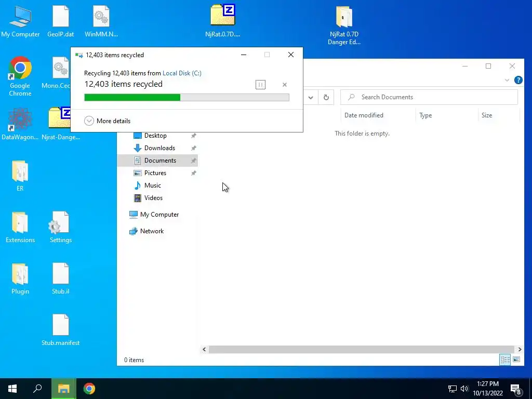Open taskbar search

click(37, 389)
